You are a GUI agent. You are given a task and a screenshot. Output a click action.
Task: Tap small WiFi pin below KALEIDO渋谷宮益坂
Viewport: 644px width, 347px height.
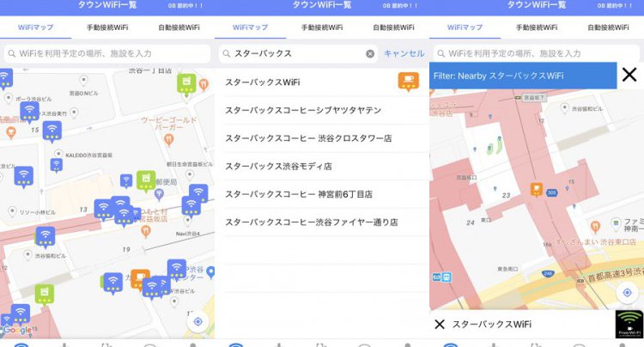[57, 165]
